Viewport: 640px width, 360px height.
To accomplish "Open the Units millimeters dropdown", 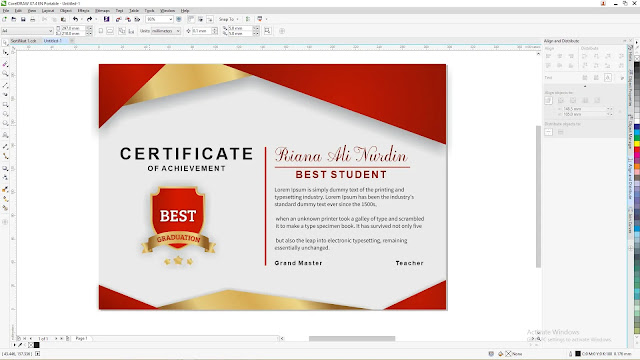I will pos(178,31).
